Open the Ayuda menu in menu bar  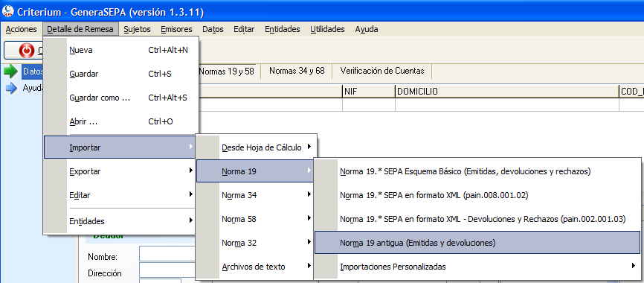pyautogui.click(x=367, y=29)
